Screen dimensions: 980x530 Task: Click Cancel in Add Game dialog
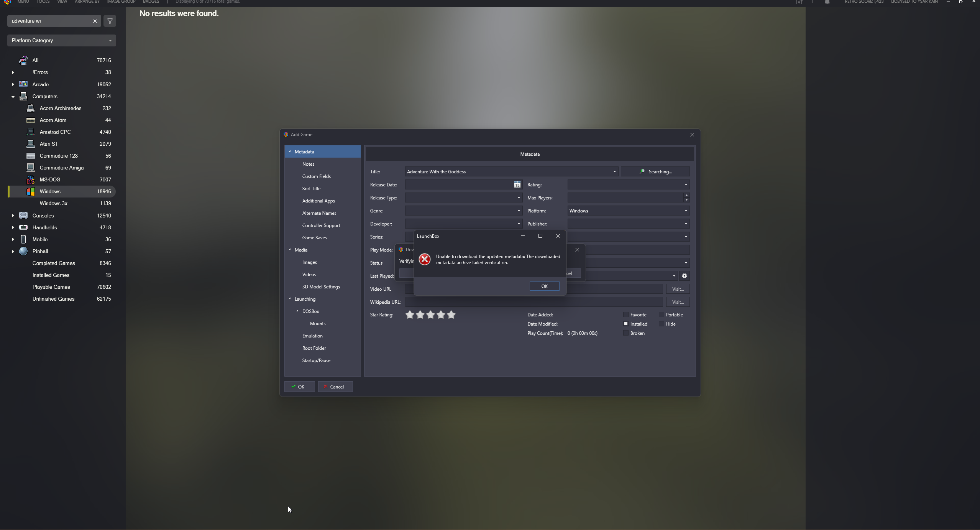335,387
